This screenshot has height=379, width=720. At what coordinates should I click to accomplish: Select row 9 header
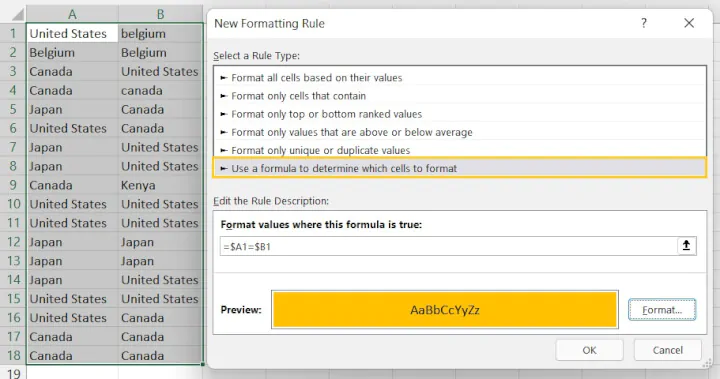click(x=13, y=185)
